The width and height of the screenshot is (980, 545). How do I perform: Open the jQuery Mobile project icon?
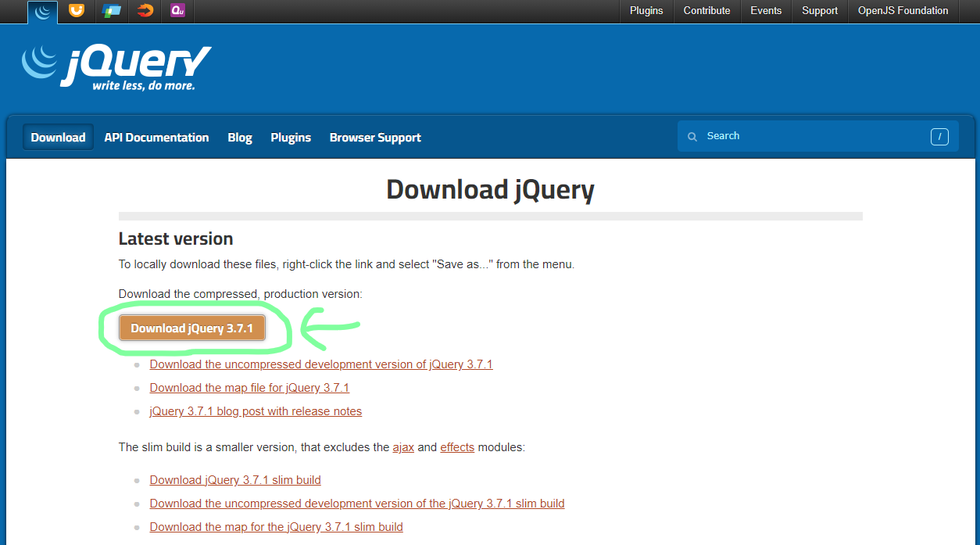[110, 12]
